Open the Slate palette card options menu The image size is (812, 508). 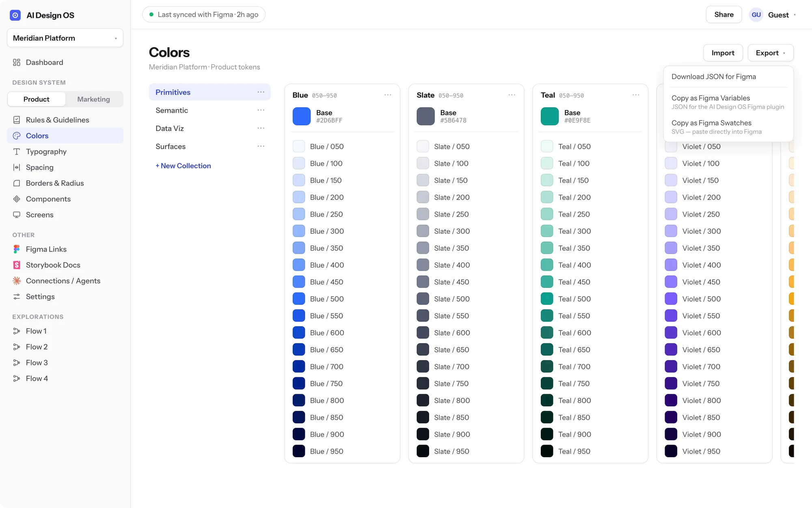(512, 95)
